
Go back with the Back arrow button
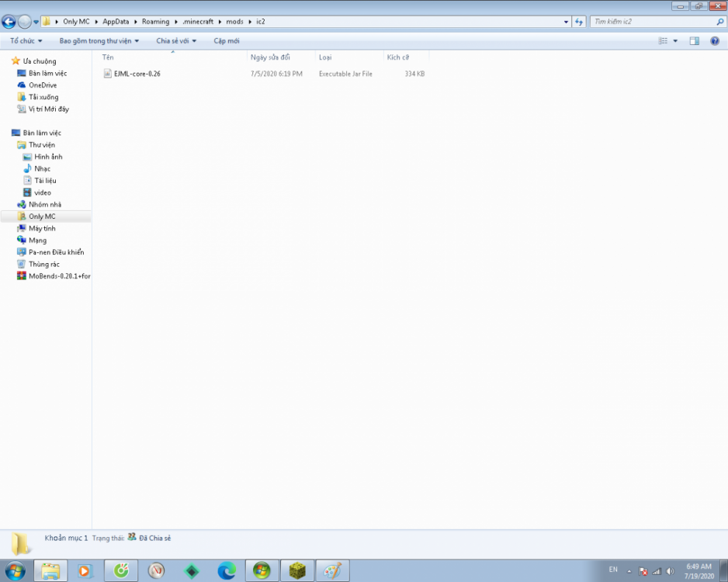tap(9, 22)
